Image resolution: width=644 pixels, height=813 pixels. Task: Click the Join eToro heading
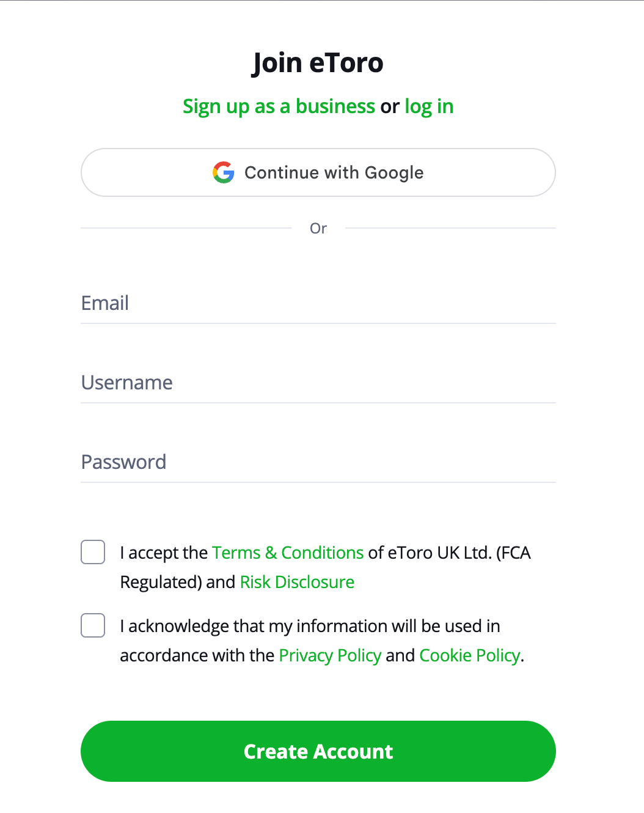(x=317, y=62)
